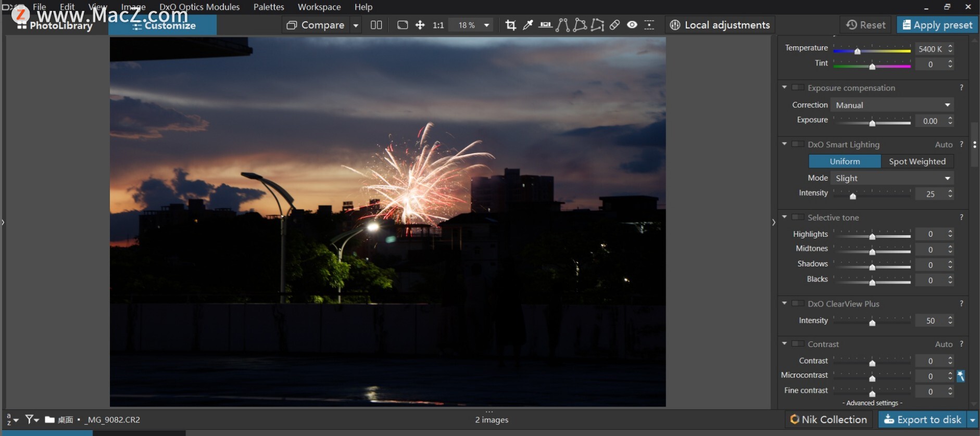Select the 8-point perspective tool
Image resolution: width=980 pixels, height=436 pixels.
[x=597, y=25]
